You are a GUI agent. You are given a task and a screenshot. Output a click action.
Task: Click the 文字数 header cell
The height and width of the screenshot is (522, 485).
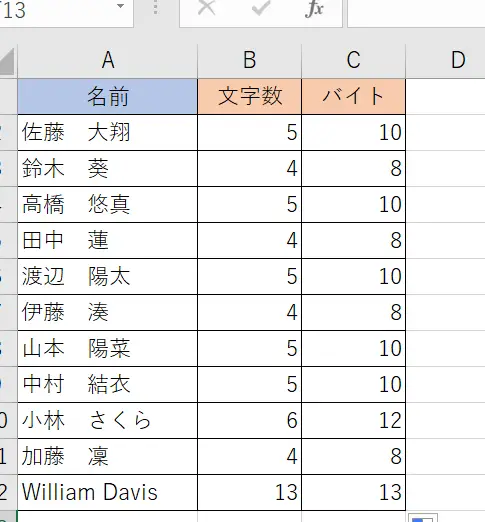pos(250,97)
